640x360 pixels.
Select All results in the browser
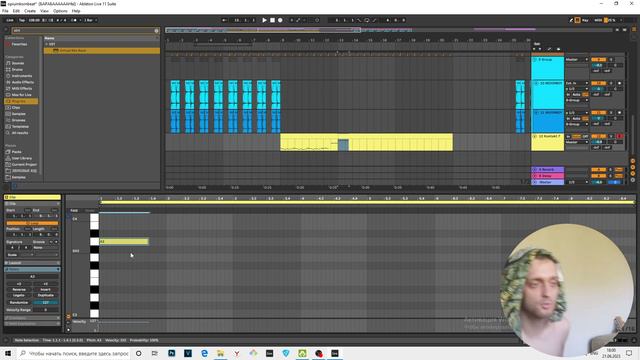click(20, 133)
